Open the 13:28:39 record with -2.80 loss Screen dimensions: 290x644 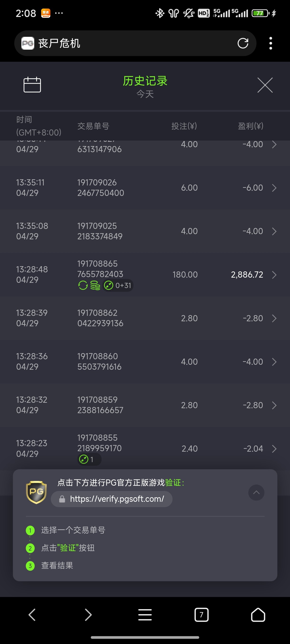point(274,318)
